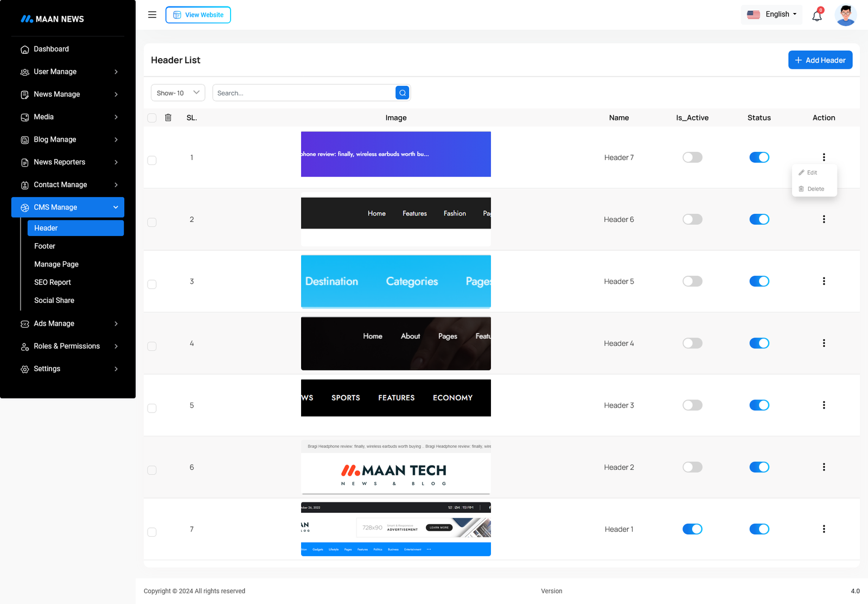Disable Is_Active switch for Header 1

coord(692,529)
